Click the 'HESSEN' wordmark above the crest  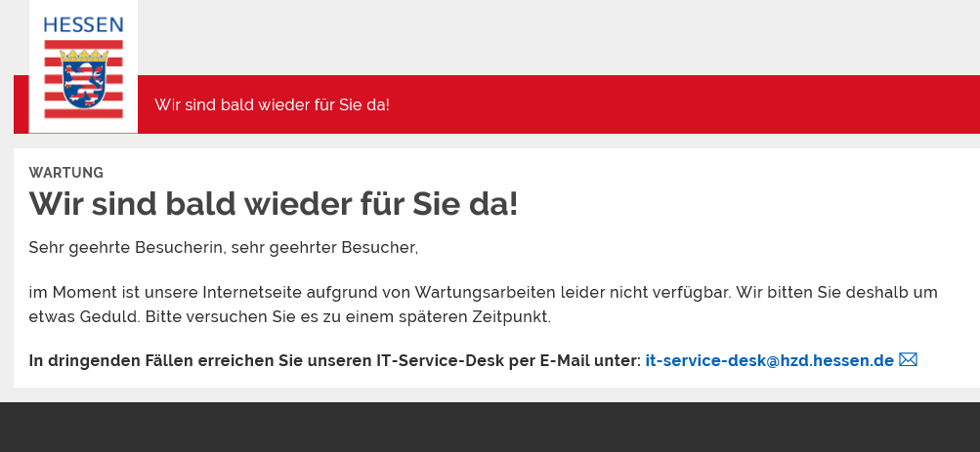(83, 25)
